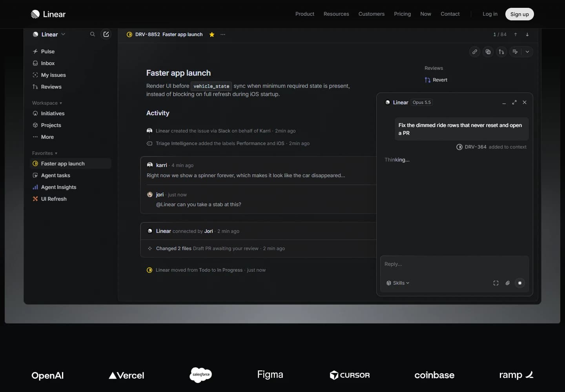Collapse the Favorites sidebar section
Viewport: 565px width, 392px height.
click(45, 153)
